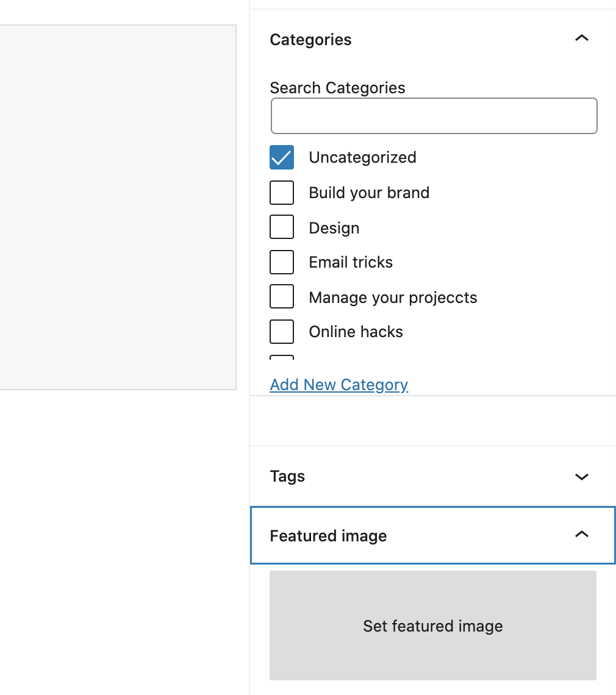Screen dimensions: 616x695
Task: Collapse the Featured image chevron
Action: point(581,534)
